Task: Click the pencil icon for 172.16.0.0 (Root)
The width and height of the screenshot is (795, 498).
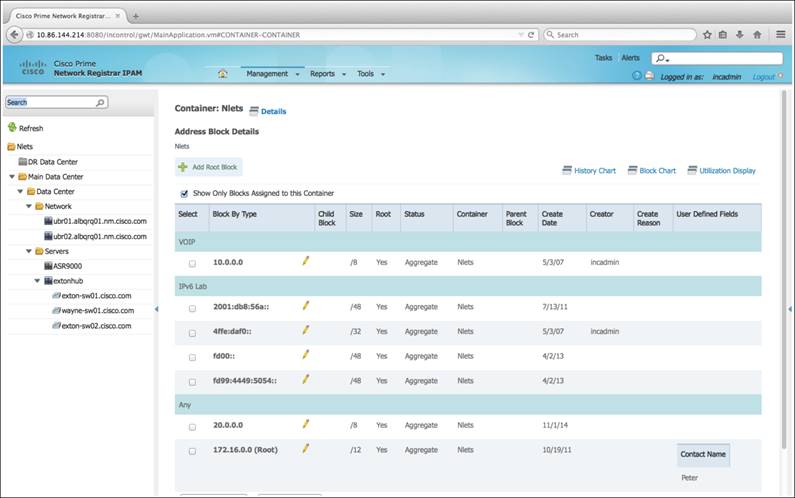Action: [306, 449]
